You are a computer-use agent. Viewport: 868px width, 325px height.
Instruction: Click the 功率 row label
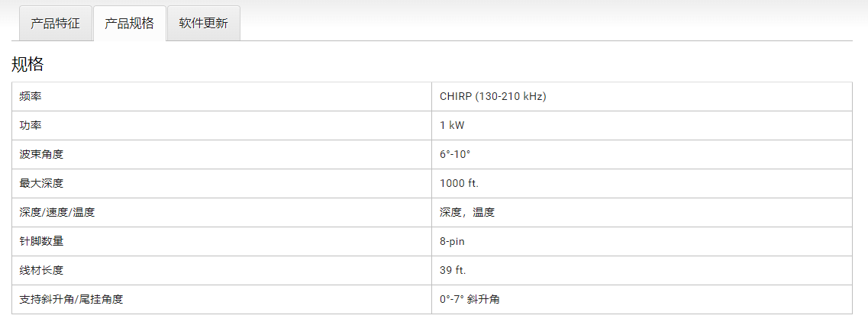31,126
